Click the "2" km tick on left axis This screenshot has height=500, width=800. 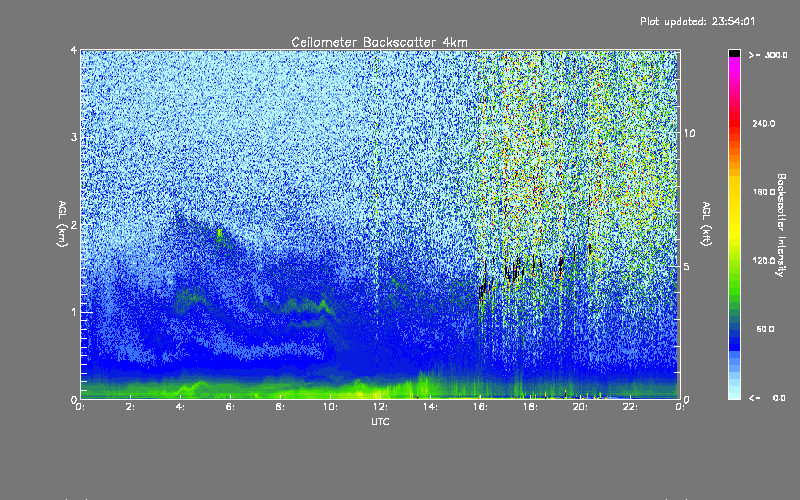click(x=74, y=224)
